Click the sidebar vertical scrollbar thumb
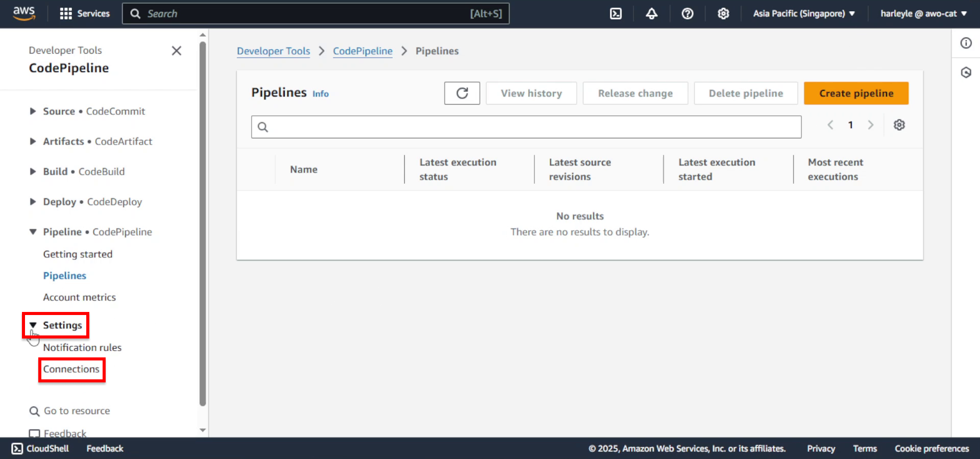The image size is (980, 459). click(x=203, y=224)
